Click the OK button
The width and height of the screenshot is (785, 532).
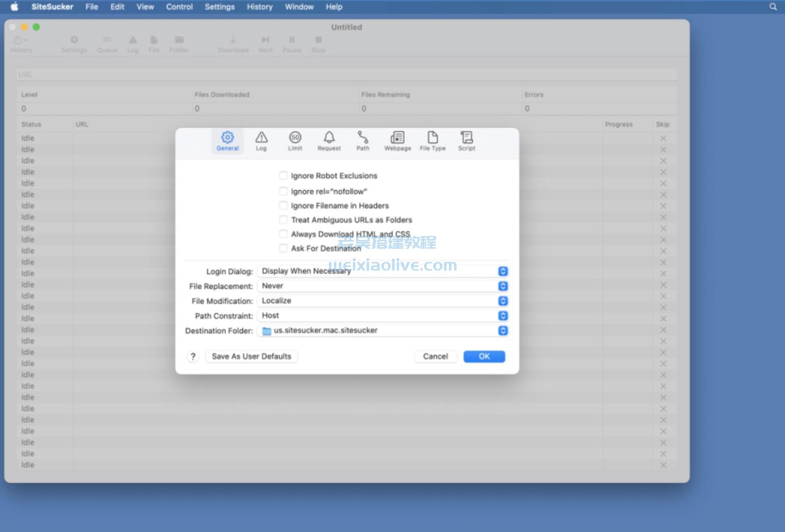tap(484, 356)
